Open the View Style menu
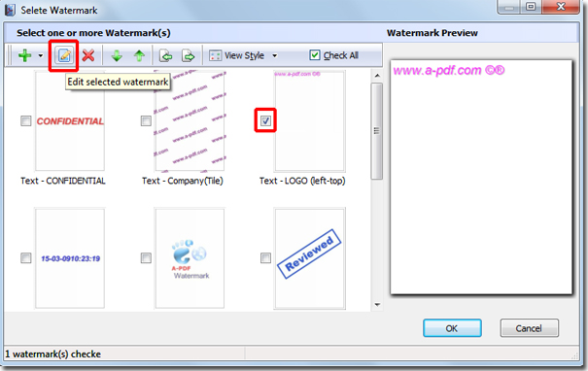Screen dimensions: 588x371 click(237, 55)
